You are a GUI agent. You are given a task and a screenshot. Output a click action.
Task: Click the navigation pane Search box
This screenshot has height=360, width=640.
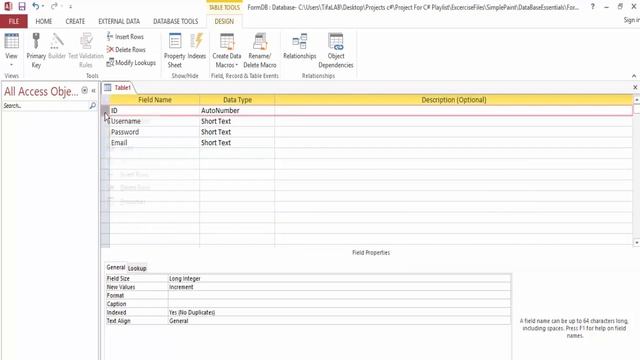(45, 106)
